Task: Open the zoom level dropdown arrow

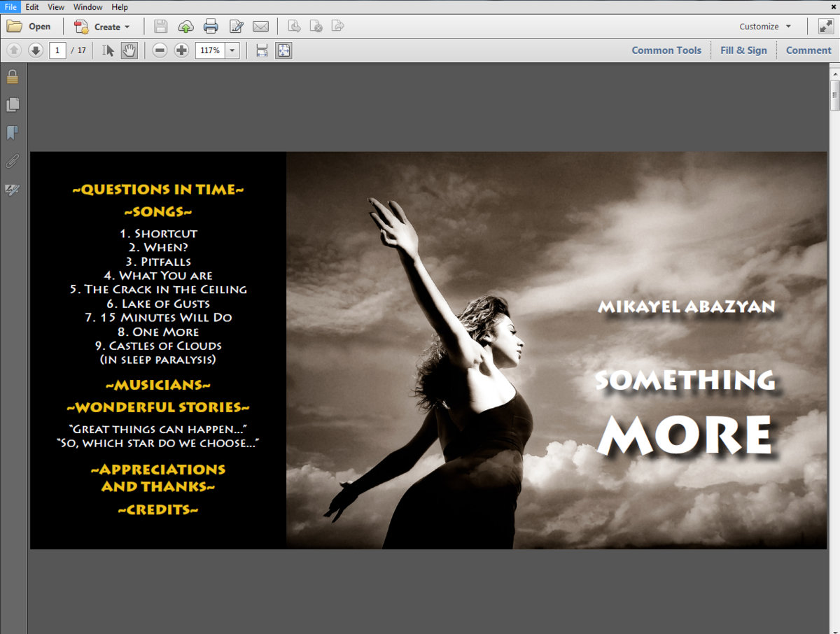Action: point(232,50)
